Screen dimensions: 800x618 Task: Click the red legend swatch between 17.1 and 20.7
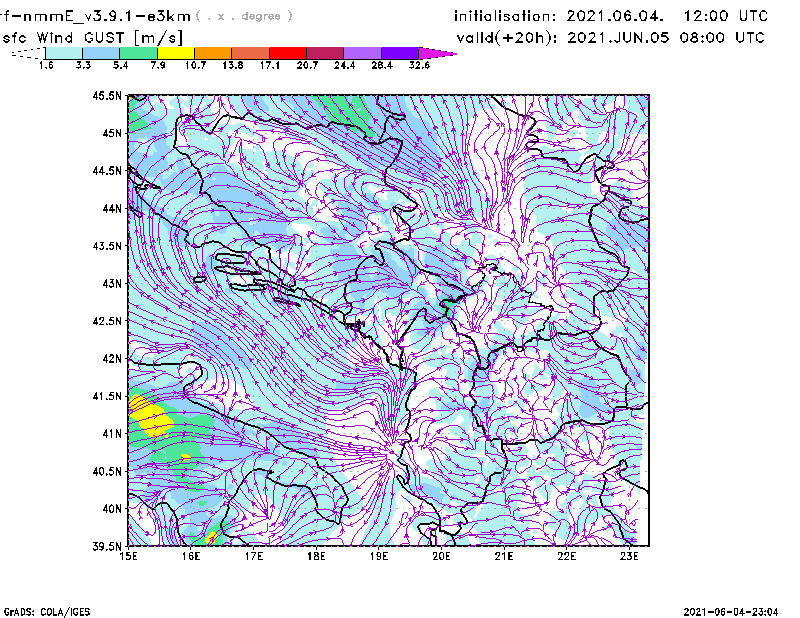[x=288, y=53]
